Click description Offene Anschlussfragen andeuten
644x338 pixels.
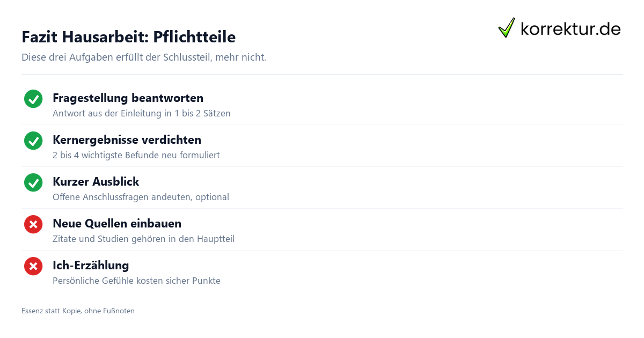pos(141,197)
